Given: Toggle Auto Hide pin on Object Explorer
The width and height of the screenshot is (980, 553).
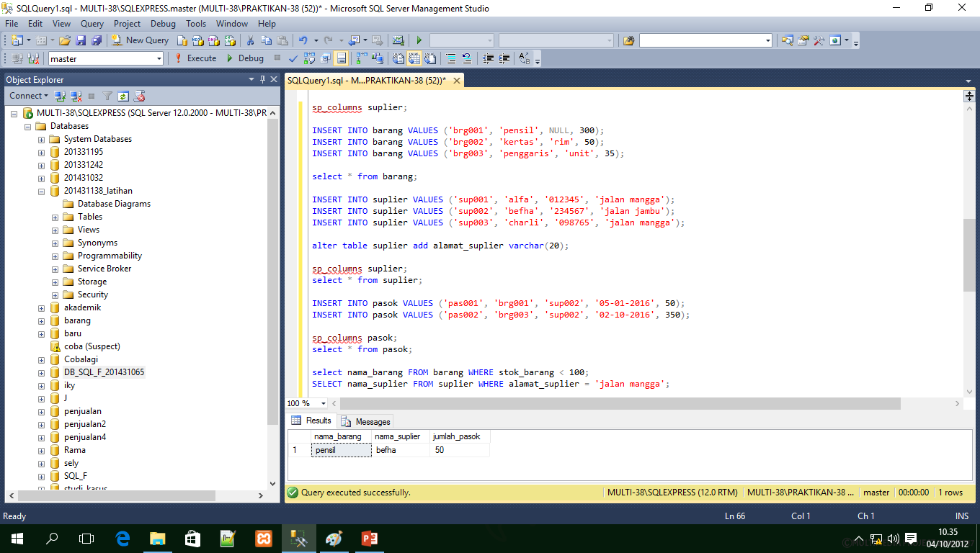Looking at the screenshot, I should (x=262, y=79).
